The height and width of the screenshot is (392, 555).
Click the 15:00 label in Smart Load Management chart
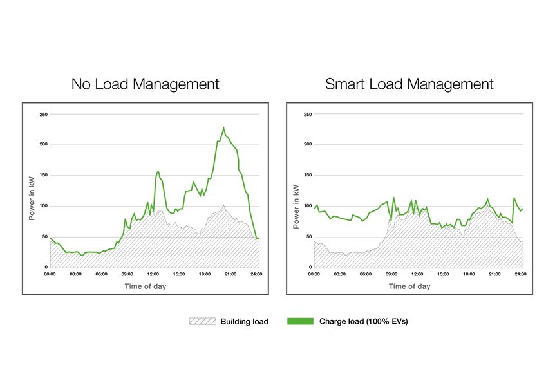pyautogui.click(x=443, y=274)
